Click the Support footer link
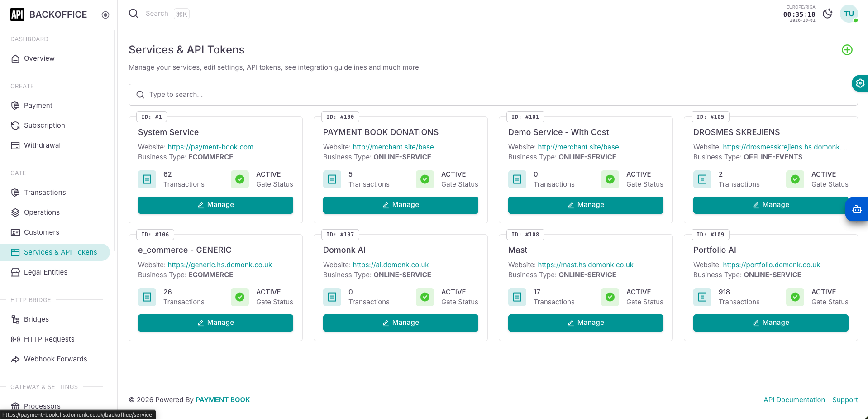868x419 pixels. point(845,400)
